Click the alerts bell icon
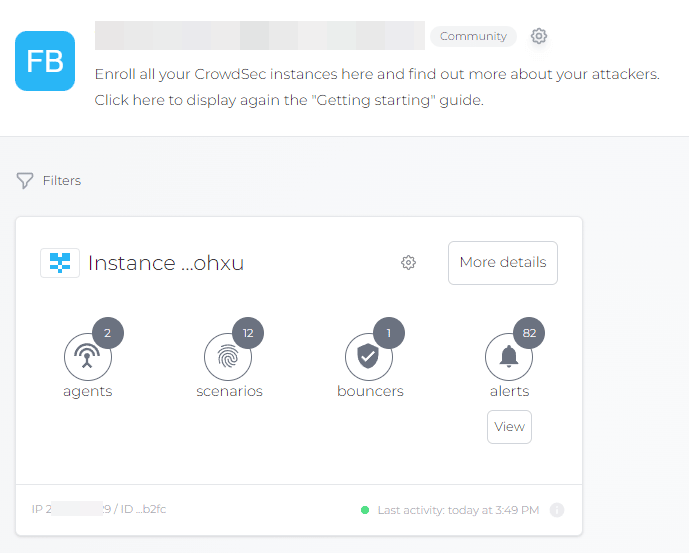The width and height of the screenshot is (689, 553). point(509,357)
